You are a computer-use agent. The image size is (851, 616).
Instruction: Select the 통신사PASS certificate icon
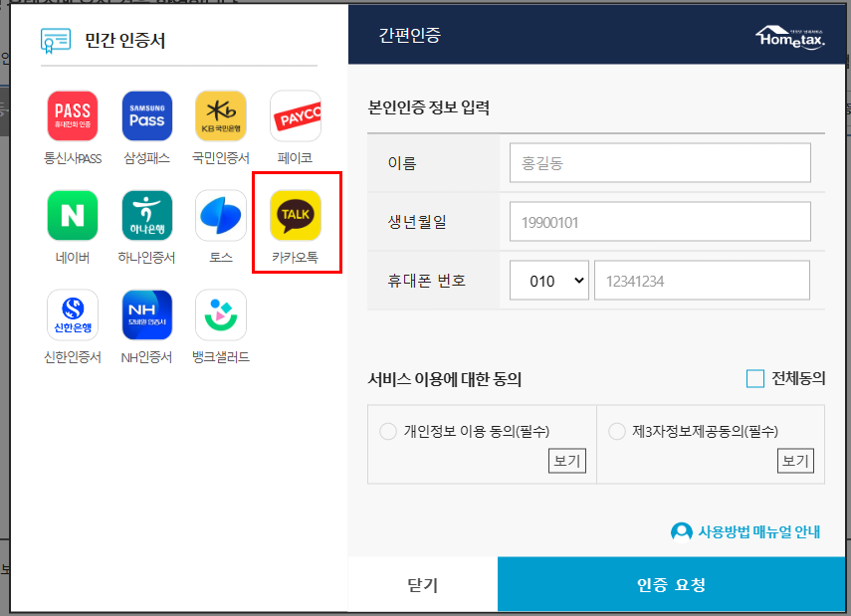(73, 116)
